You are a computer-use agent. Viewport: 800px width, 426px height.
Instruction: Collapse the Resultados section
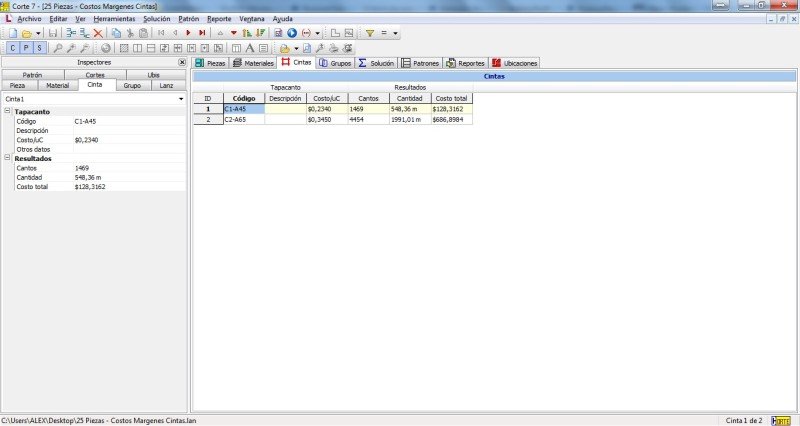[7, 158]
